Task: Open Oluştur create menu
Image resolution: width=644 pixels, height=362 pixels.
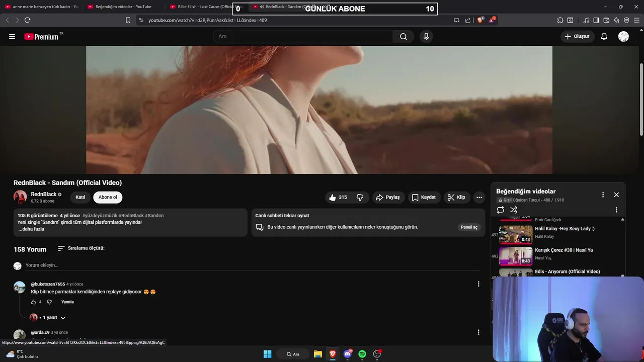Action: (x=577, y=37)
